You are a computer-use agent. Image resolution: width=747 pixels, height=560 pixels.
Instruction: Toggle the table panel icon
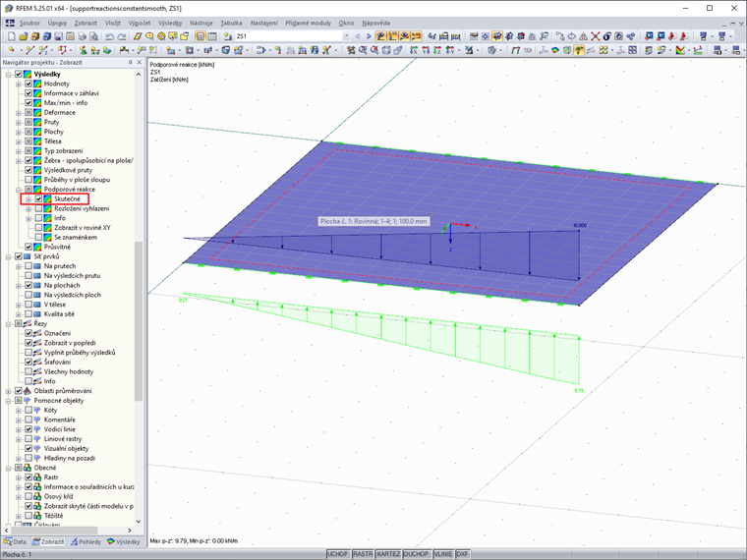coord(212,36)
